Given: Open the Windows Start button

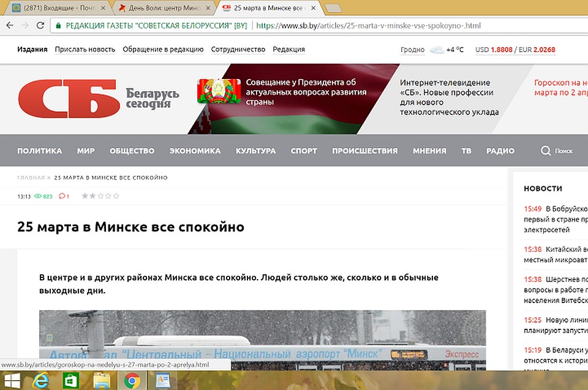Looking at the screenshot, I should (12, 381).
